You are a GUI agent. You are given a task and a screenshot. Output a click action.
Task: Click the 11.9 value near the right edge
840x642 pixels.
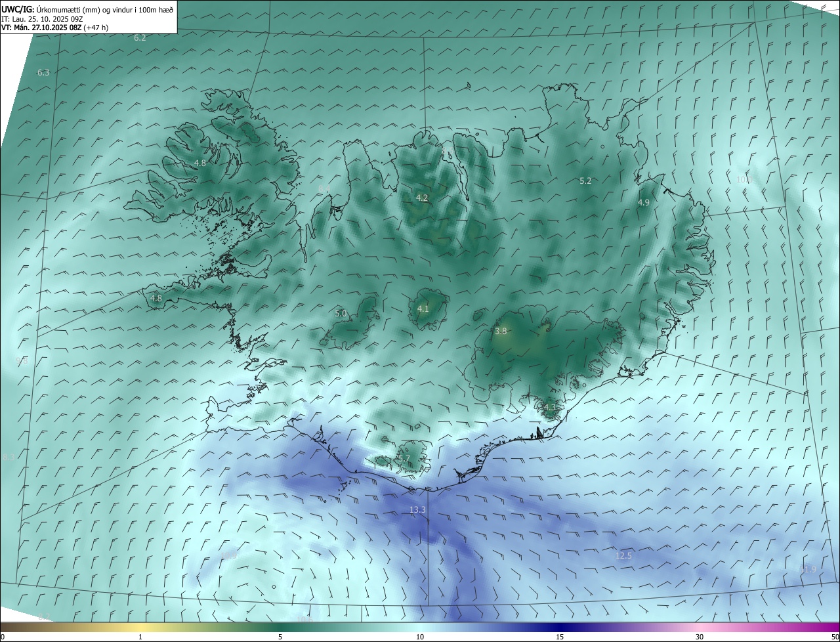pyautogui.click(x=808, y=569)
